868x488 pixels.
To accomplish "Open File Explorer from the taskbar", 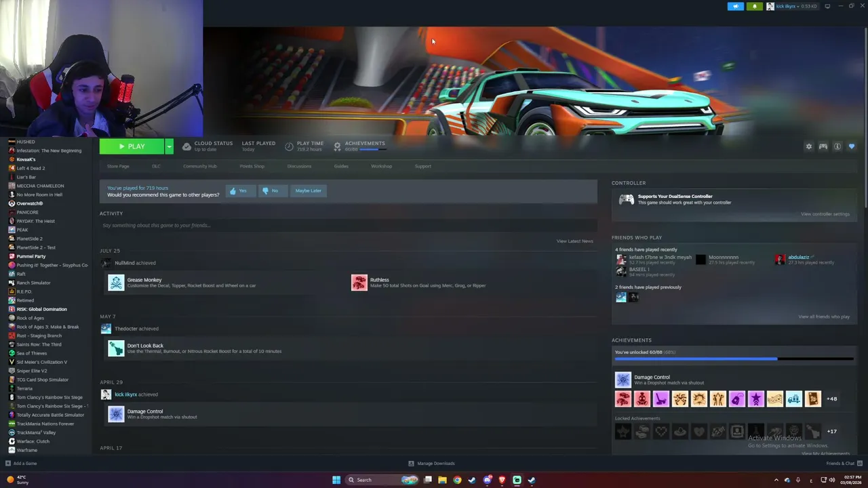I will 442,480.
